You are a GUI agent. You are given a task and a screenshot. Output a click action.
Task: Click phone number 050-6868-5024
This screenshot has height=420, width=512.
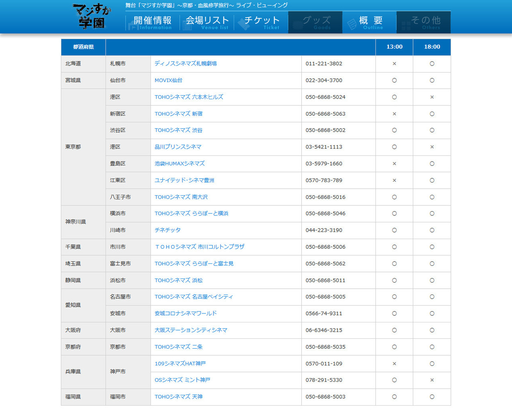(325, 97)
